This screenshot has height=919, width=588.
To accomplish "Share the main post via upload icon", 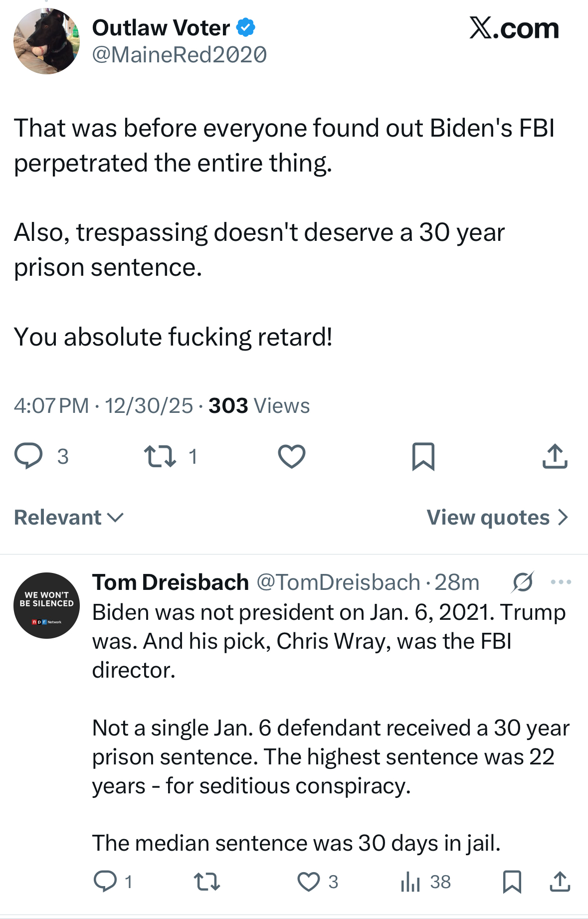I will (555, 456).
